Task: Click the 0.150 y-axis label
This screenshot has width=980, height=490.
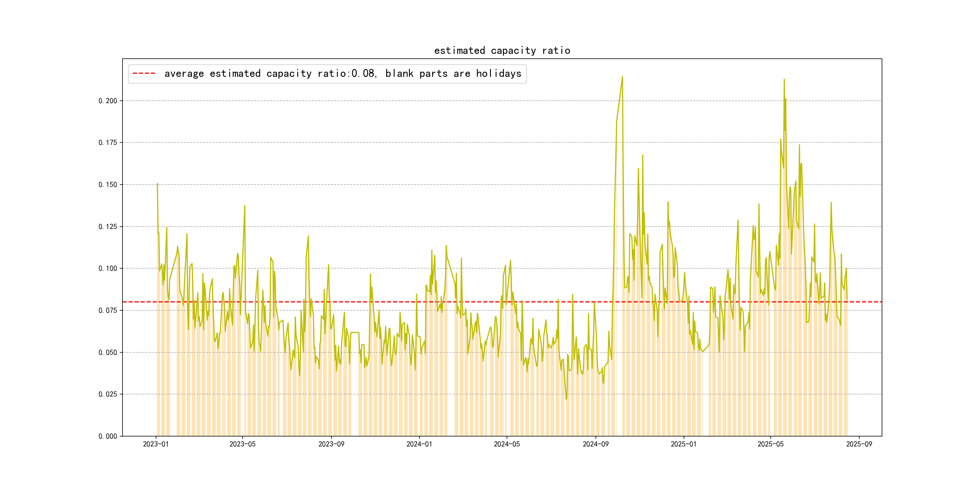Action: coord(108,185)
